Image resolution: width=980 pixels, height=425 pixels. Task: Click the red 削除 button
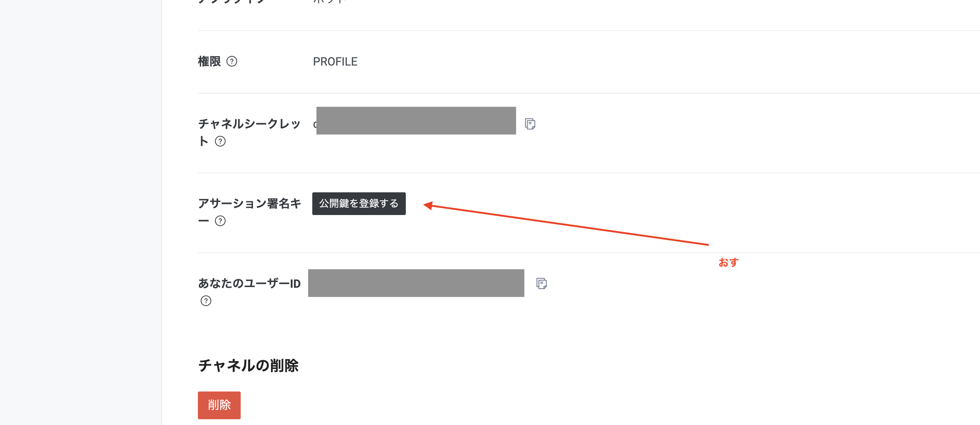coord(219,405)
